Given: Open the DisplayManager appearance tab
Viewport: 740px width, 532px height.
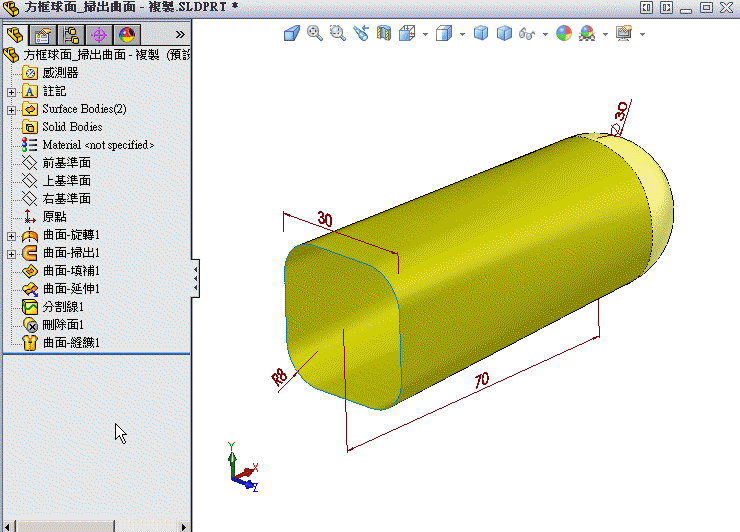Looking at the screenshot, I should pos(126,34).
